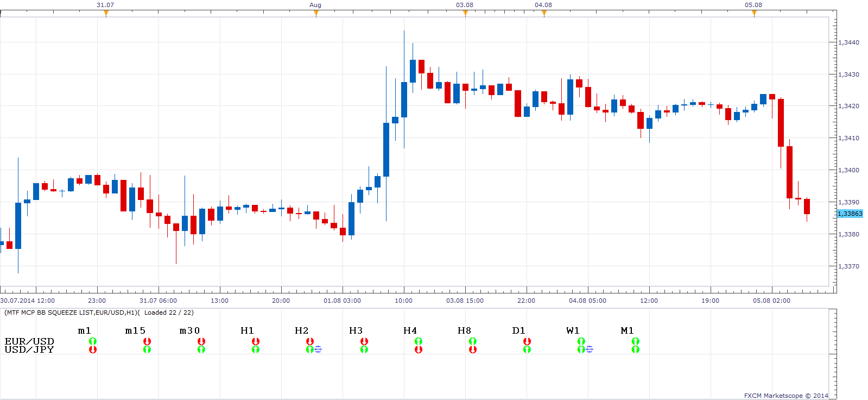Click the 31.07 06:00 time axis label
The width and height of the screenshot is (868, 400).
point(158,301)
